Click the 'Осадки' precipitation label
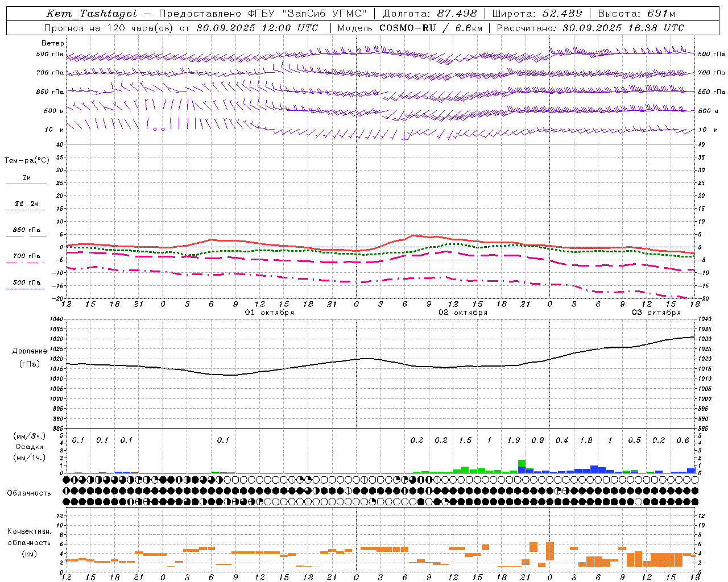 [x=30, y=447]
